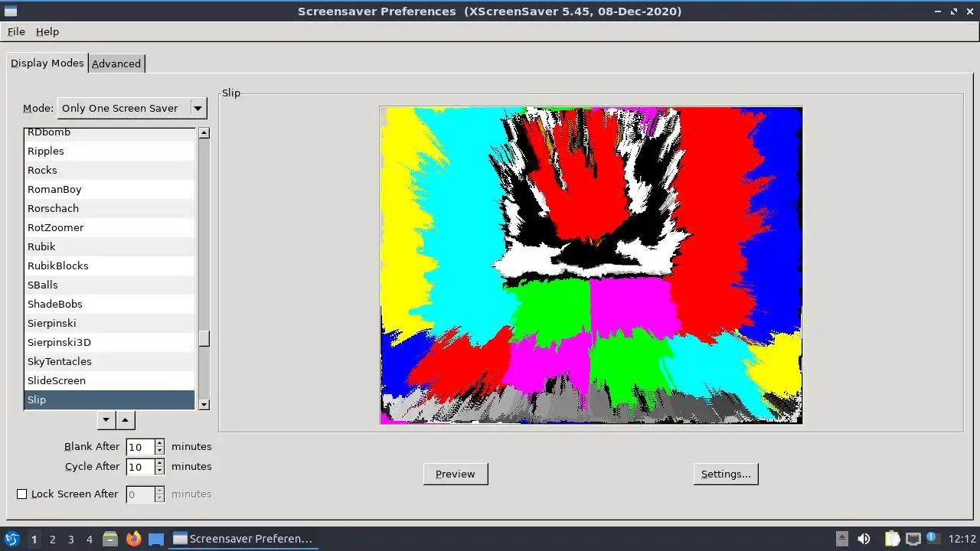Click the next screensaver down-arrow button

point(107,419)
